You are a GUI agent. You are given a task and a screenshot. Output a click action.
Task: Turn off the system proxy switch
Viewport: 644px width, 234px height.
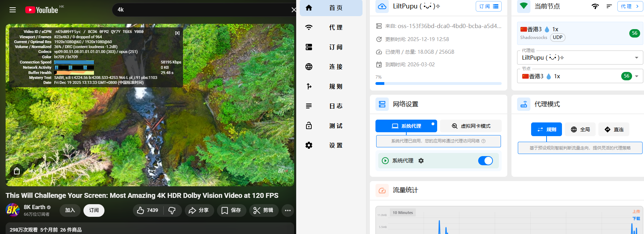(485, 161)
